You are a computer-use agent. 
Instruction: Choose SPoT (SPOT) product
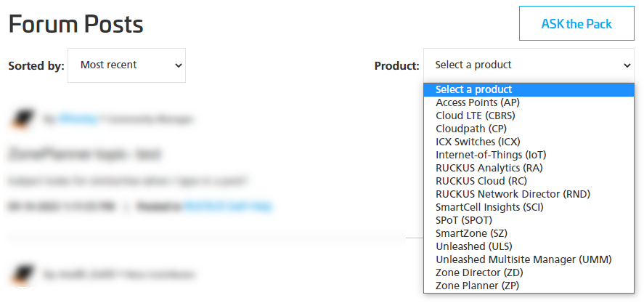coord(529,220)
